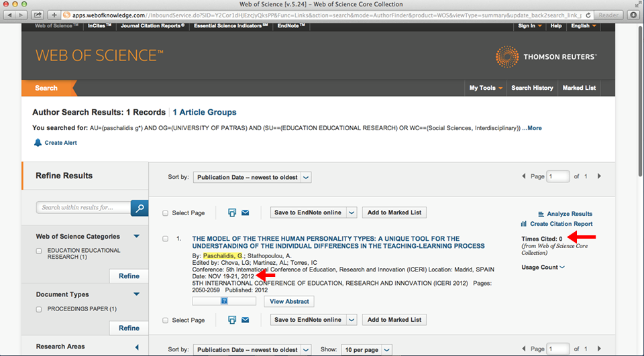Open Search History

532,88
